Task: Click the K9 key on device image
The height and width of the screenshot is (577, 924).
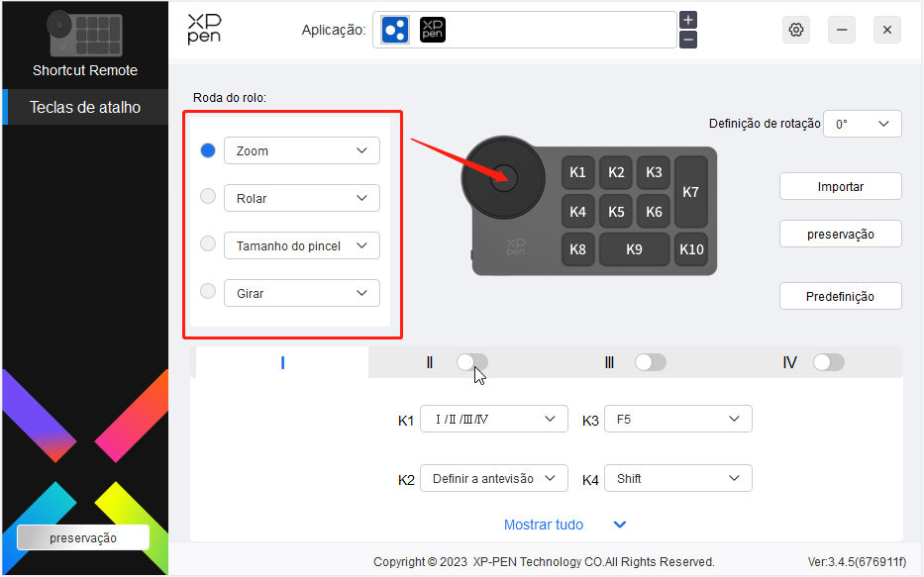Action: [x=634, y=249]
